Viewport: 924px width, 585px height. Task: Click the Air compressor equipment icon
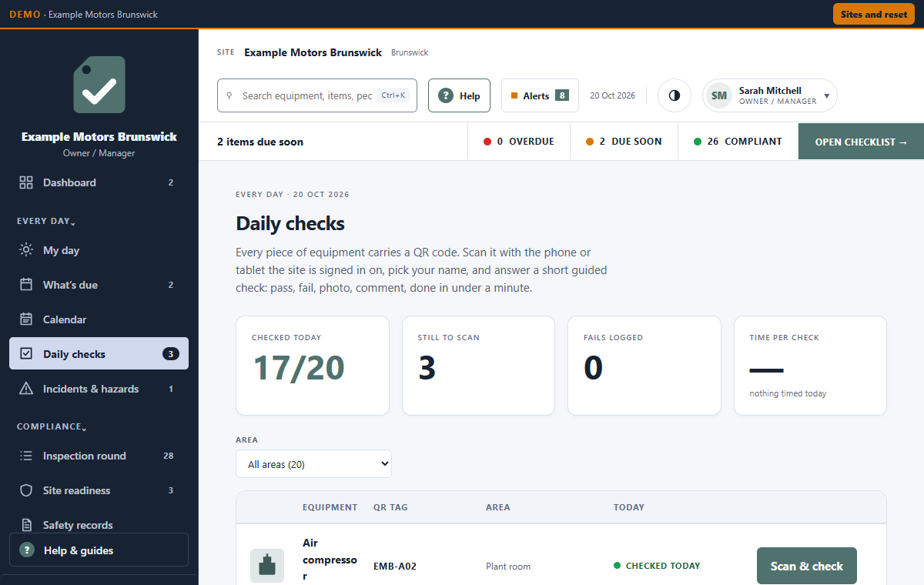click(x=267, y=566)
